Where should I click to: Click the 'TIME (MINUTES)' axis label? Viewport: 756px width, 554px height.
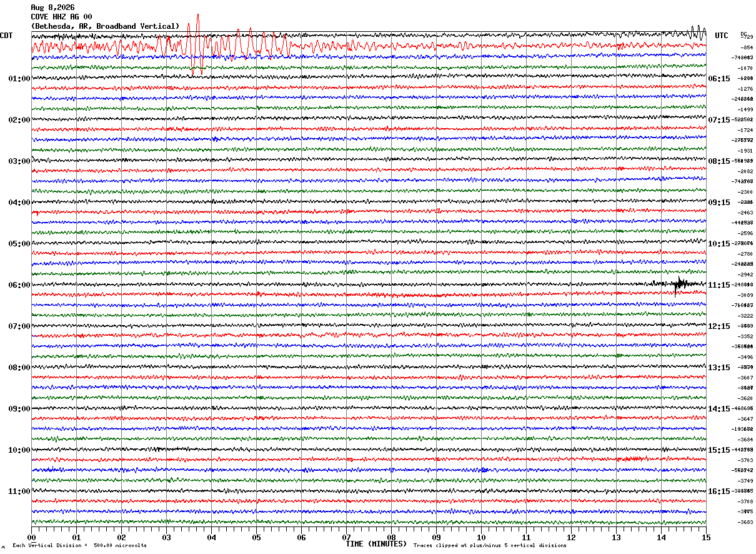pos(376,544)
